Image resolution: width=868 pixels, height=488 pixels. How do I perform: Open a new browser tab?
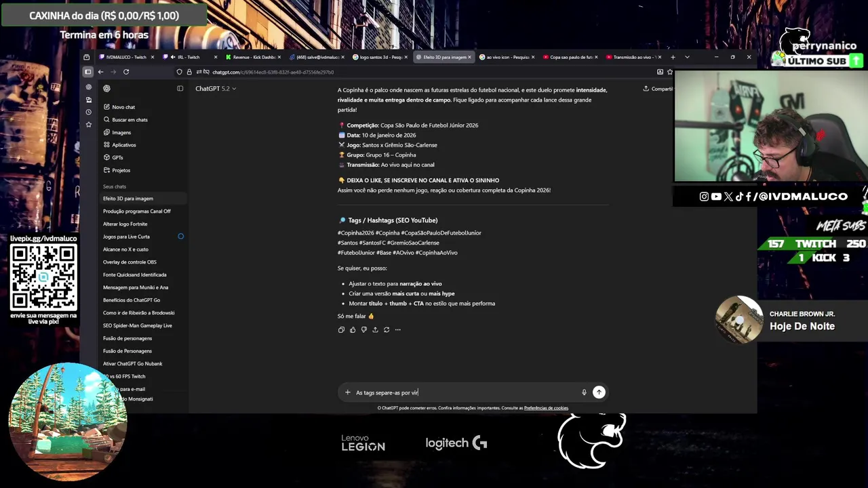673,57
